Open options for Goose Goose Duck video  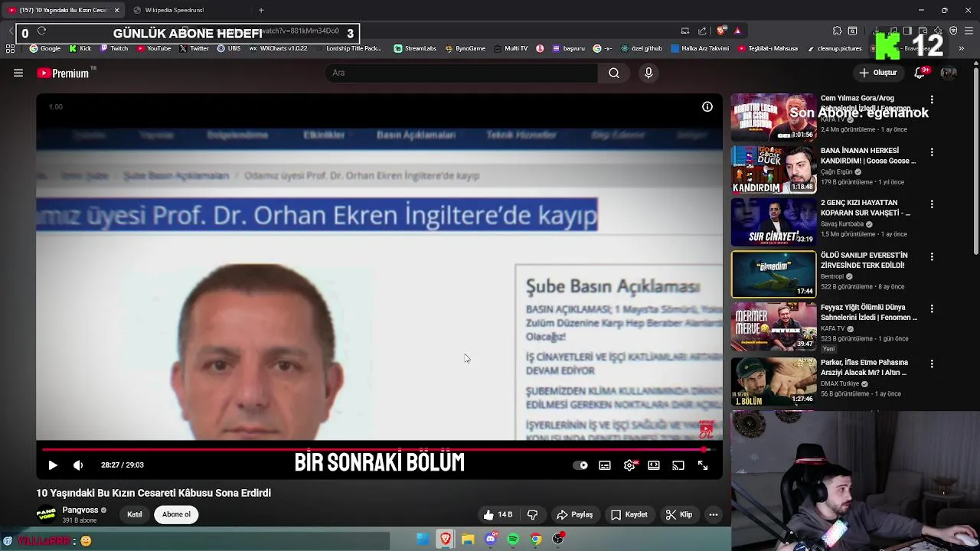[932, 152]
